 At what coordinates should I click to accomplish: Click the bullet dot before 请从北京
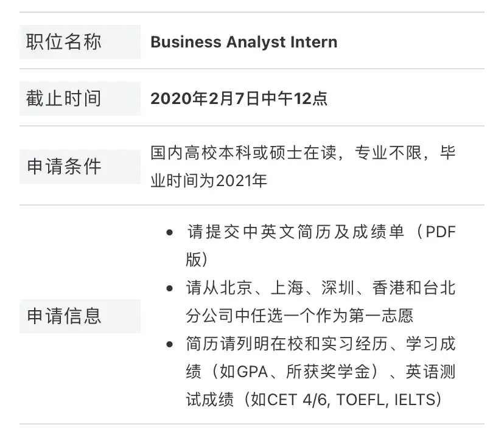169,288
